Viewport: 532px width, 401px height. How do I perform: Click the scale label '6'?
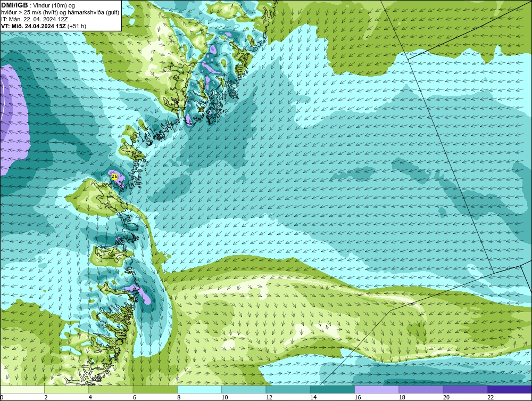135,397
